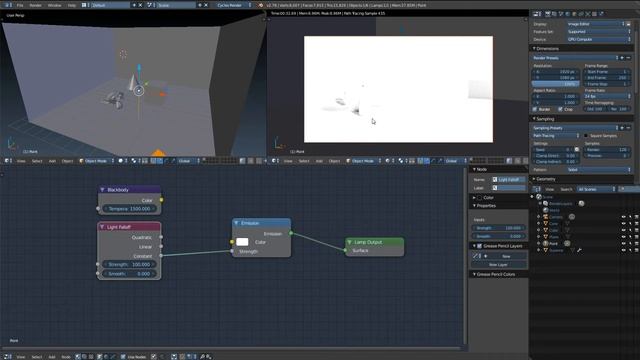Toggle visibility eye for the Camera row
Screen dimensions: 640x360
[x=623, y=217]
